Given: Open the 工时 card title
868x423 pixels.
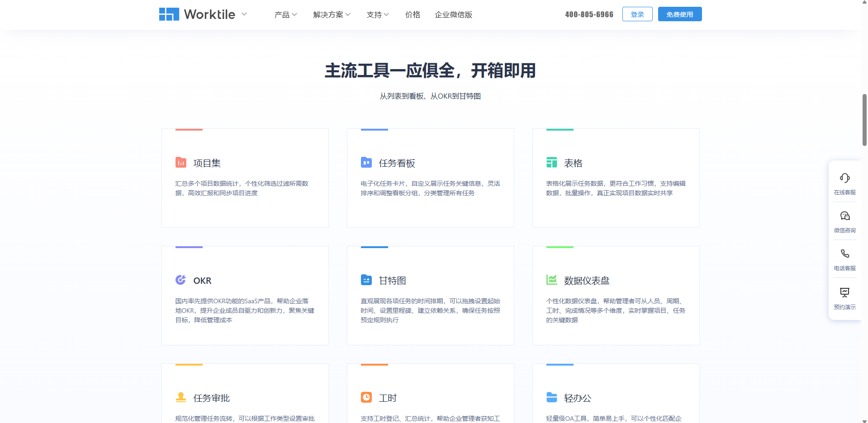Looking at the screenshot, I should tap(388, 398).
